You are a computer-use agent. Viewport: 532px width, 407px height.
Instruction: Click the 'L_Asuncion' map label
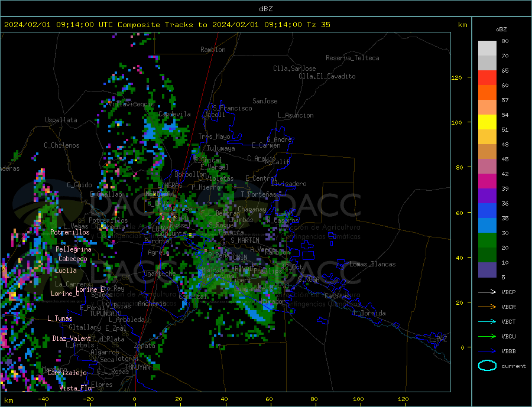click(x=296, y=115)
